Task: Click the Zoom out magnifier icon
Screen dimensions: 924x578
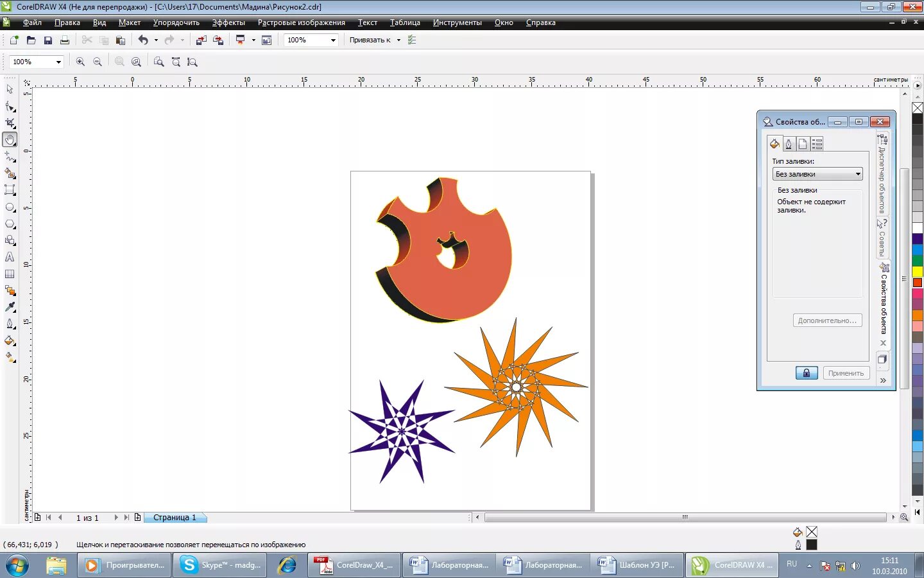Action: coord(98,62)
